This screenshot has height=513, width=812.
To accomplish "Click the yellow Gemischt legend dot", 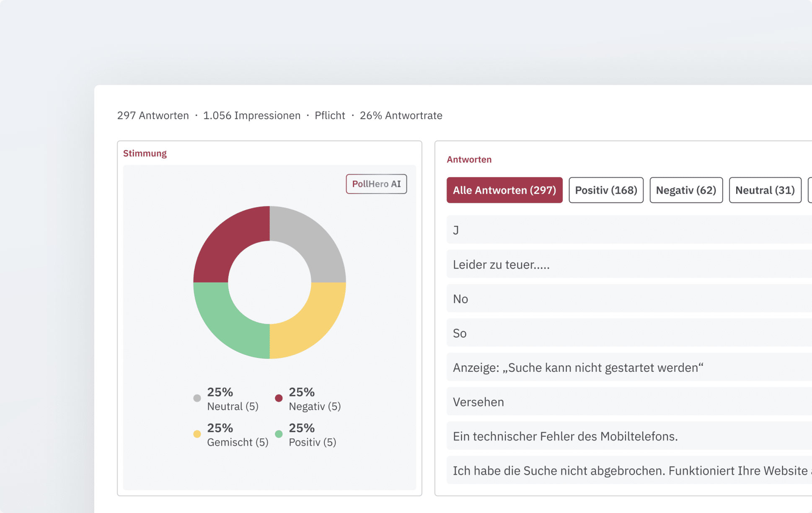I will [197, 434].
